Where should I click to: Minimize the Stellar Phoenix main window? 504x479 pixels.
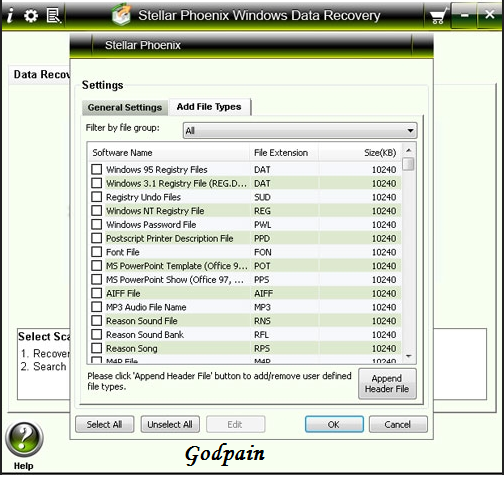[465, 15]
